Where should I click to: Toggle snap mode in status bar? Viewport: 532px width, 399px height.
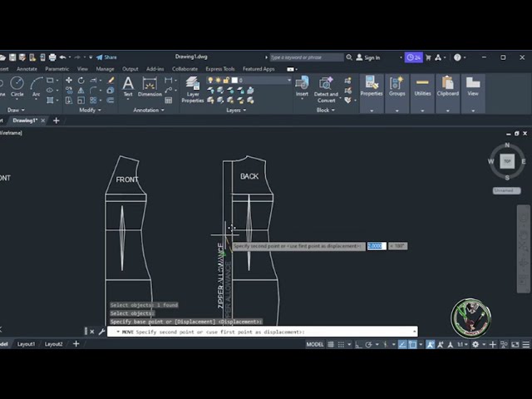coord(341,344)
